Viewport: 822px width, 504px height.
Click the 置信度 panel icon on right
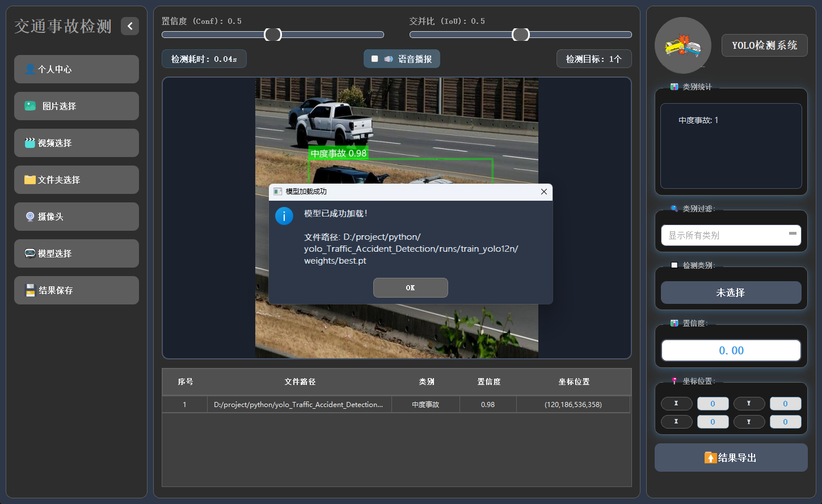coord(674,323)
